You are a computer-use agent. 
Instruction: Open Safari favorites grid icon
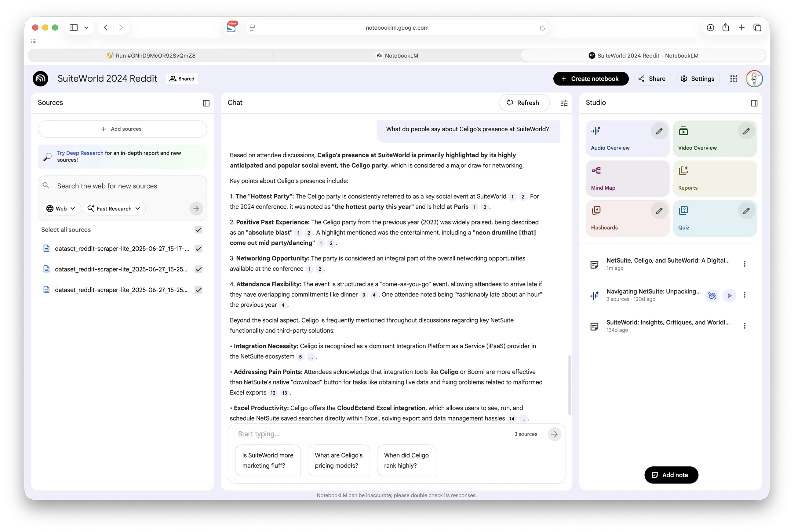[34, 42]
